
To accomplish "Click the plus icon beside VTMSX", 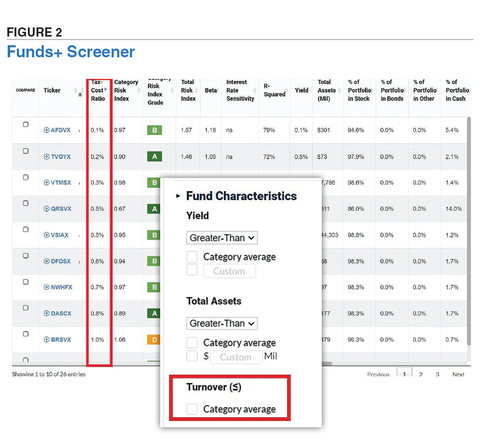I will [x=47, y=183].
